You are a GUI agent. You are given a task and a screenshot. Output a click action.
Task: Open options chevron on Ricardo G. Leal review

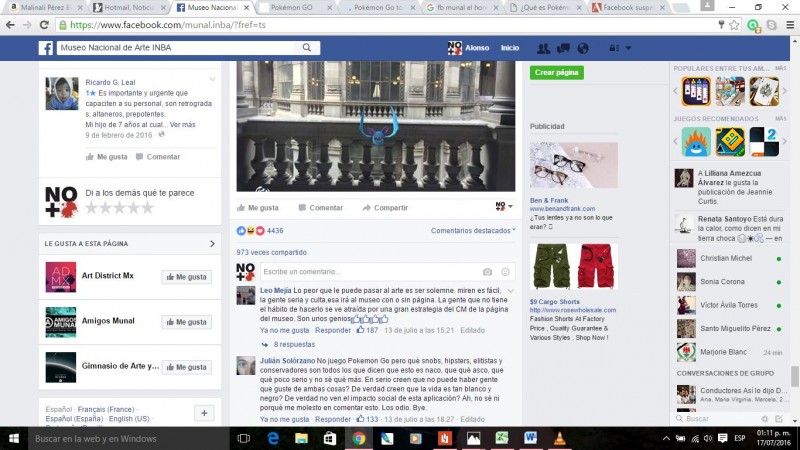(213, 80)
